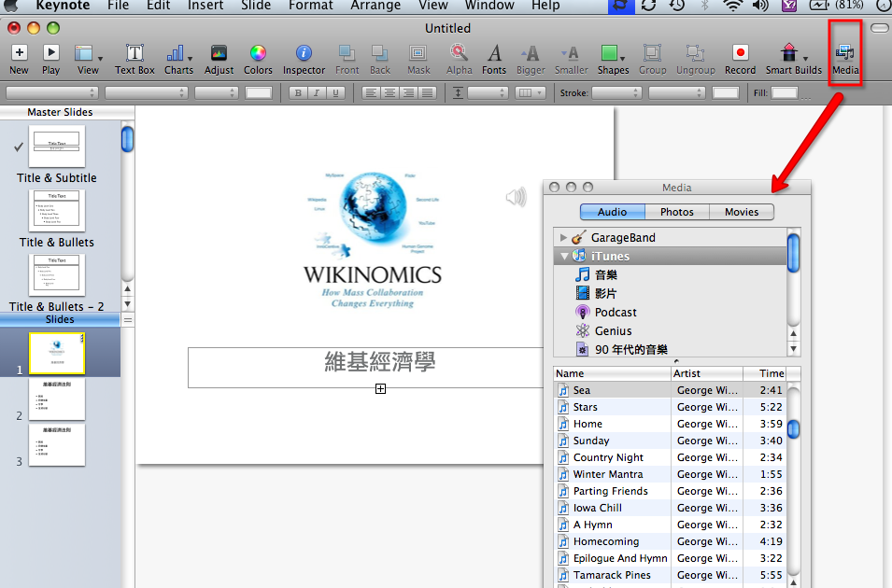Align text left
The width and height of the screenshot is (892, 588).
click(x=371, y=92)
